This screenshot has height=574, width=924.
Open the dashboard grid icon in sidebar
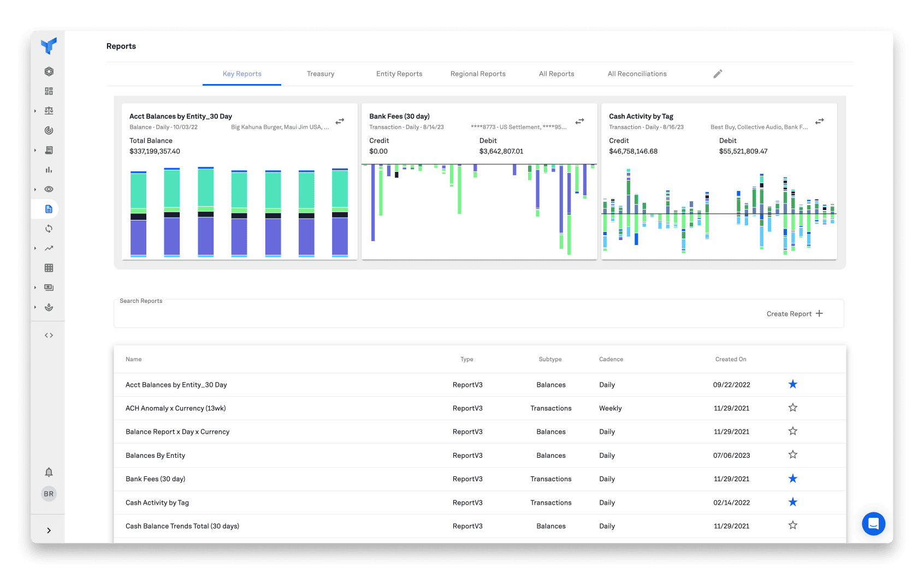(49, 91)
